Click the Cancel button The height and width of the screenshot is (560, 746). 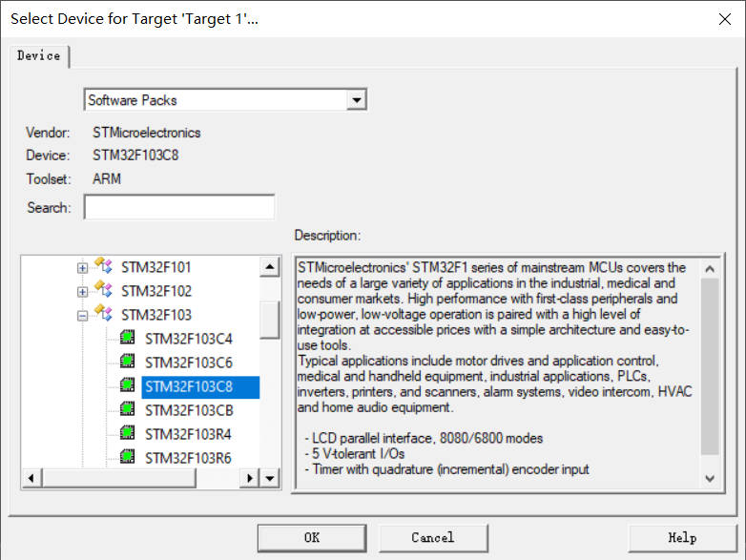tap(433, 538)
